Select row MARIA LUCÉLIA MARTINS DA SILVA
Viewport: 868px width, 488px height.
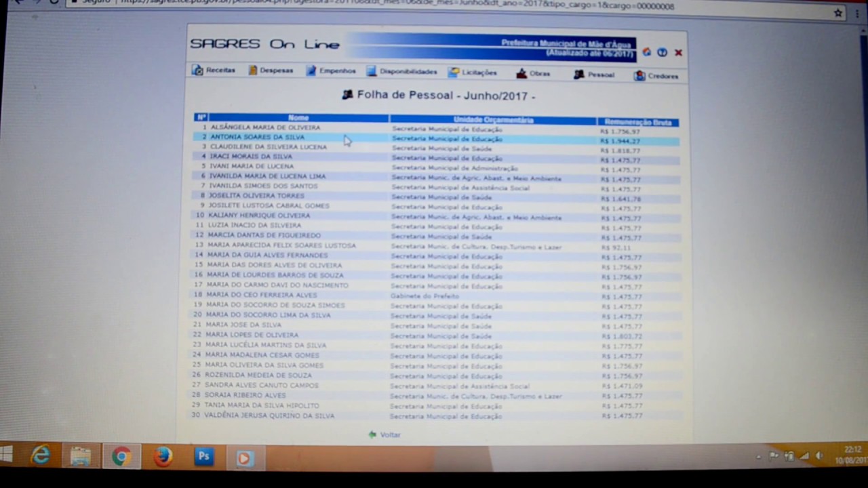point(436,346)
